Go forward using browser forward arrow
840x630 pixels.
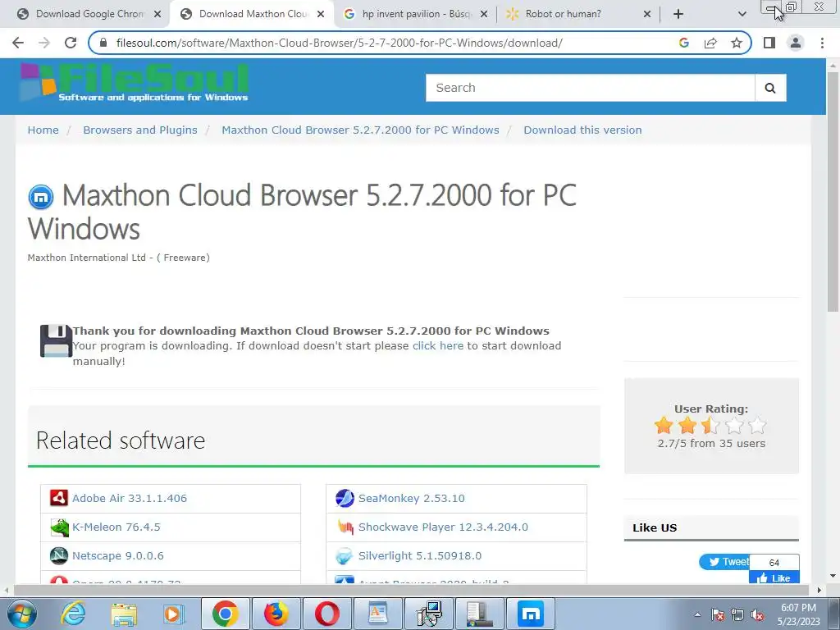pos(44,43)
